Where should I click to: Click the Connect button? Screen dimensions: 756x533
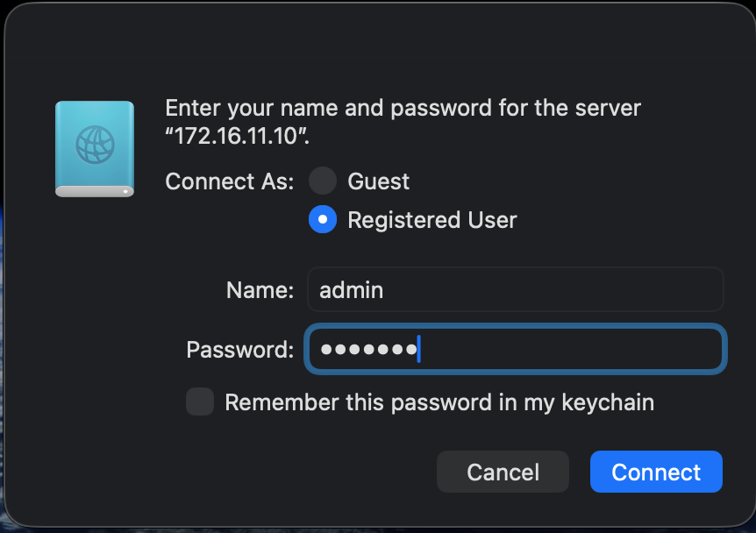(656, 473)
